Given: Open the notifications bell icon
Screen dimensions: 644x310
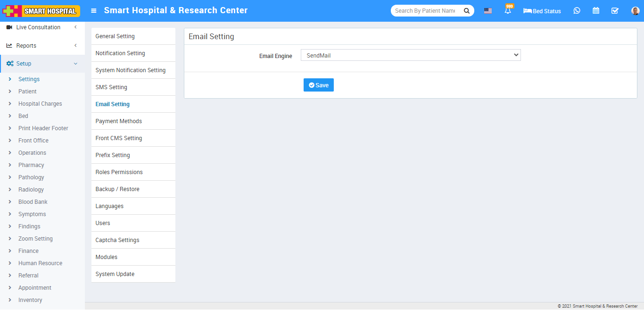Looking at the screenshot, I should pos(508,11).
